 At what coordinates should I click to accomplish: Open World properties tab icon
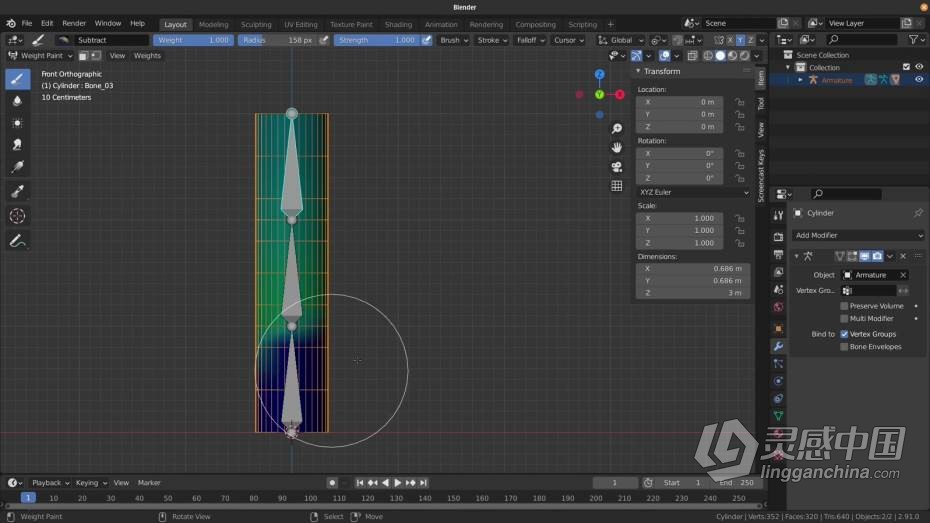tap(778, 307)
